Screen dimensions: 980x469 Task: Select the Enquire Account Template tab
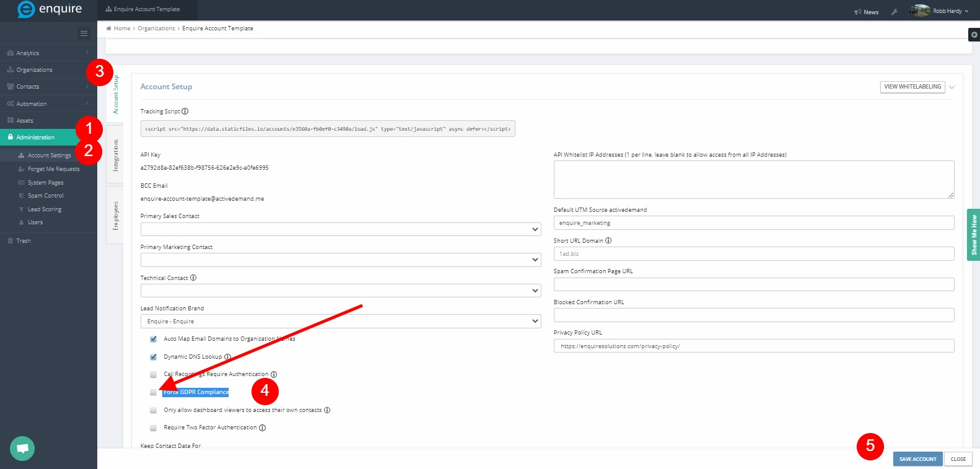[x=147, y=10]
